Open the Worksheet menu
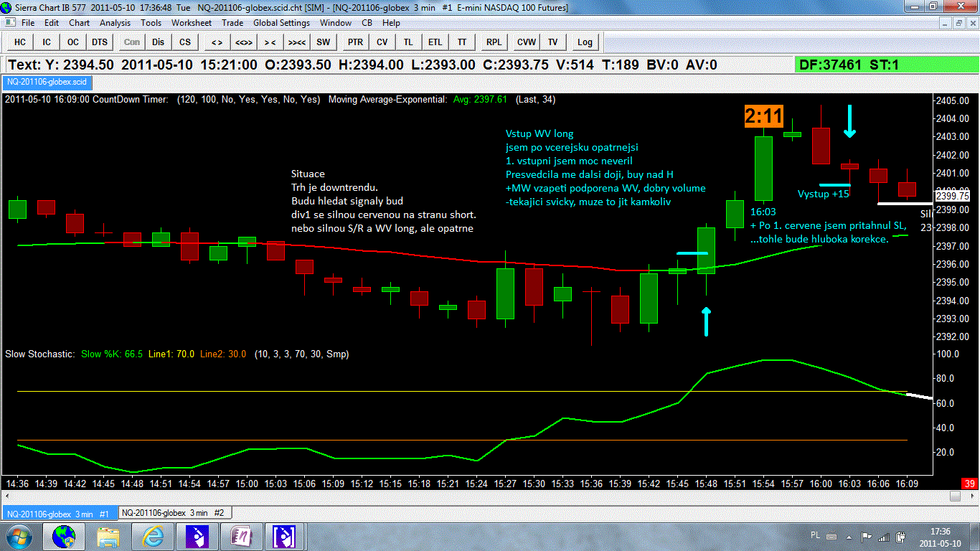The width and height of the screenshot is (980, 551). coord(192,23)
